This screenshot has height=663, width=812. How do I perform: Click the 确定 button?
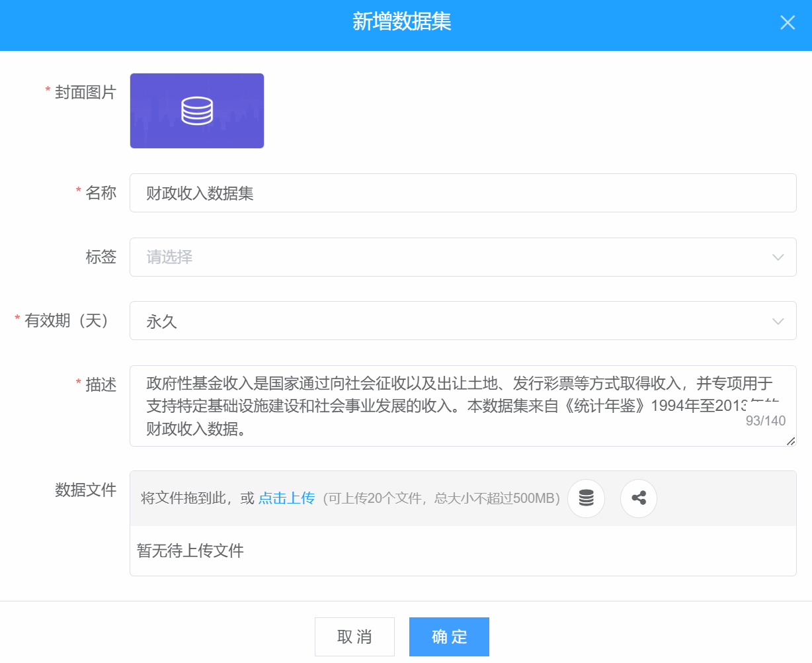pos(449,637)
